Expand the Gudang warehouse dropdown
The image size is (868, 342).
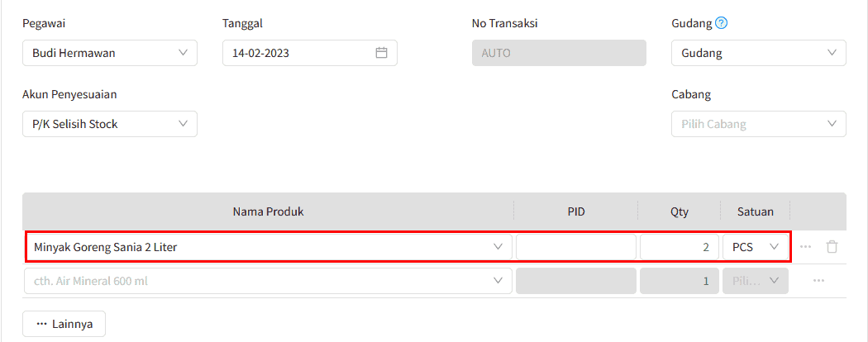(758, 53)
